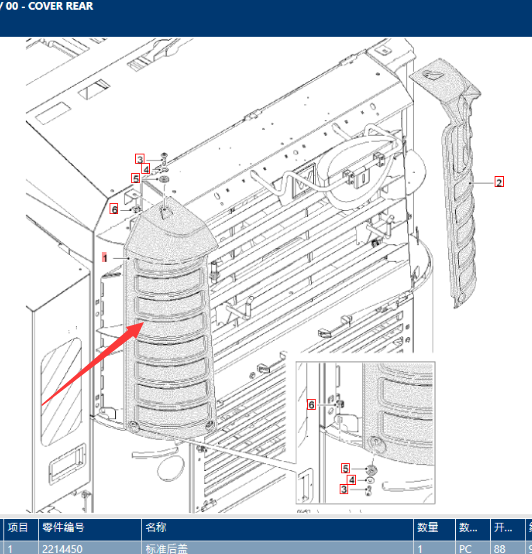Screen dimensions: 532x554
Task: Click the detail inset view box
Action: point(366,432)
